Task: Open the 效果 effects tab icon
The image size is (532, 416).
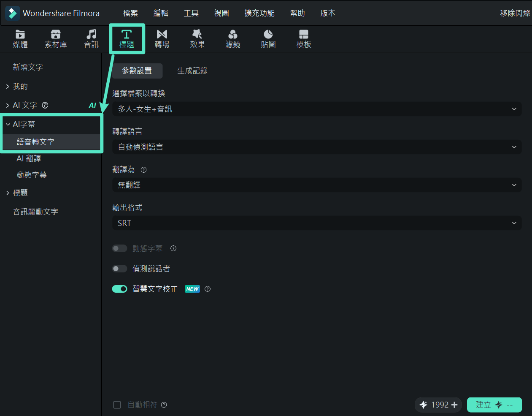Action: (x=197, y=34)
